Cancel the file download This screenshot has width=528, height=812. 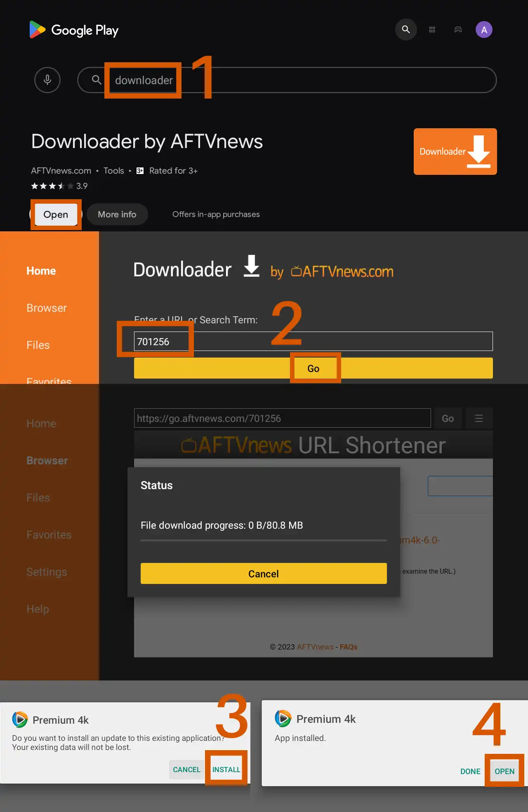(x=264, y=574)
